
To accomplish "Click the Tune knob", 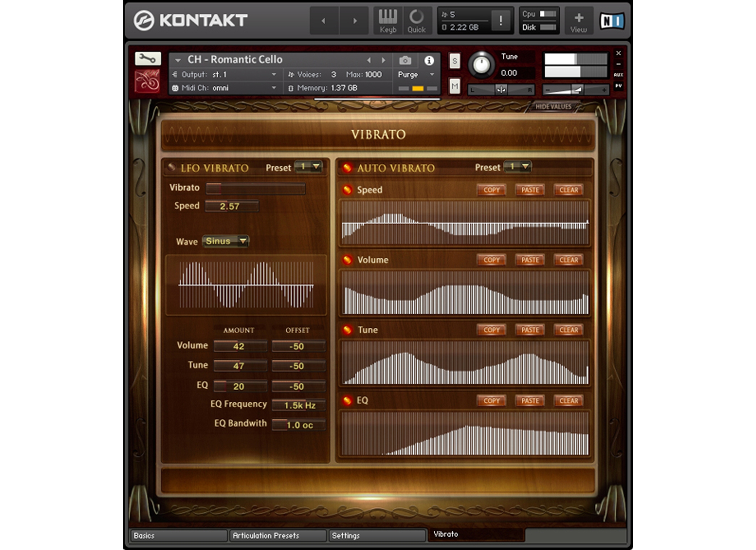I will (481, 65).
